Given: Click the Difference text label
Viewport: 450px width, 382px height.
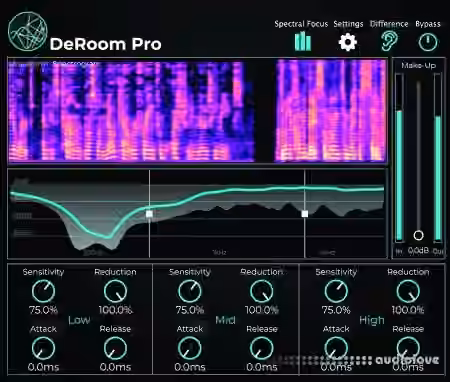Looking at the screenshot, I should tap(389, 24).
